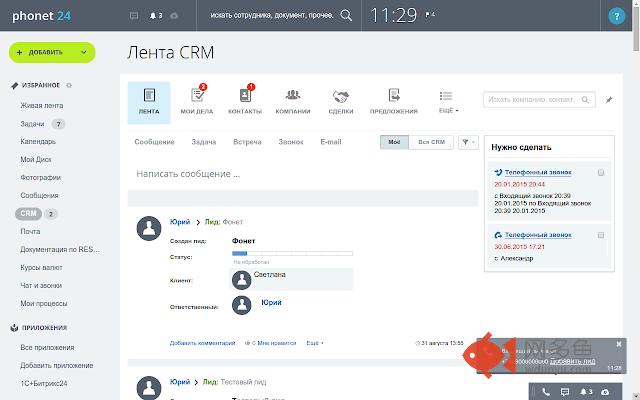640x400 pixels.
Task: Click the phonet 24 logo
Action: [x=41, y=16]
